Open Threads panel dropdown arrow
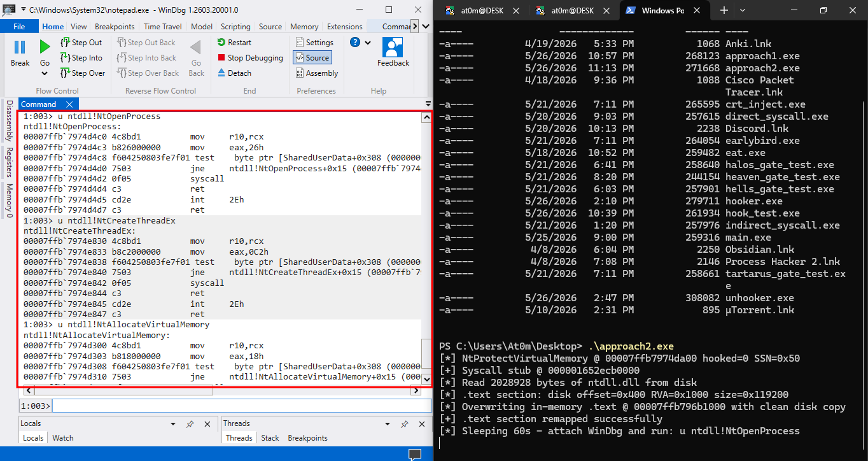Image resolution: width=868 pixels, height=461 pixels. coord(388,423)
